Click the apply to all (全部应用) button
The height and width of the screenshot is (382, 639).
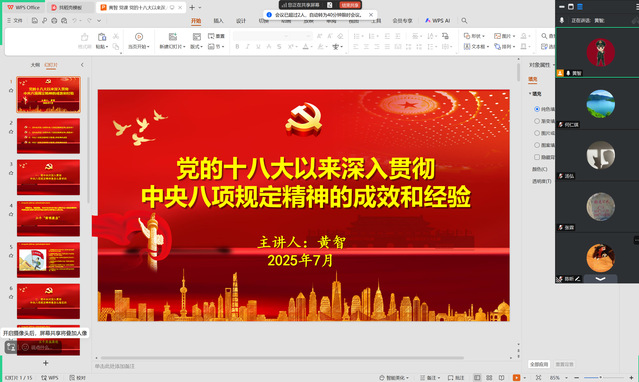539,364
